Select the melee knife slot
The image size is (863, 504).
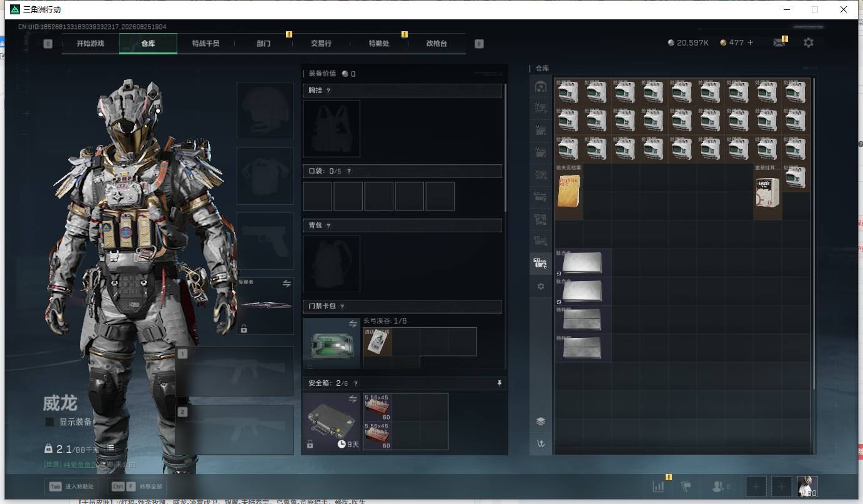tap(265, 305)
